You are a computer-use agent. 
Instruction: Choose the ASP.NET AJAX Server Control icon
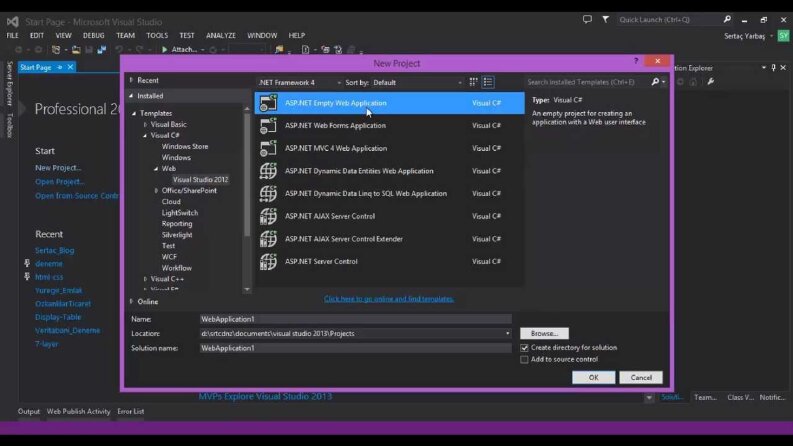(268, 216)
